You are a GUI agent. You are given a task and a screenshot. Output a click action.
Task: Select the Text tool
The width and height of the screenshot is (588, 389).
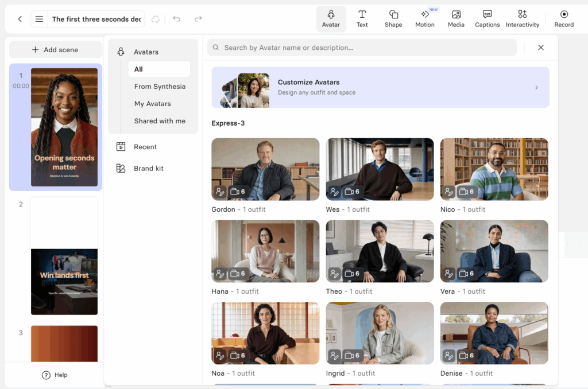pos(362,19)
